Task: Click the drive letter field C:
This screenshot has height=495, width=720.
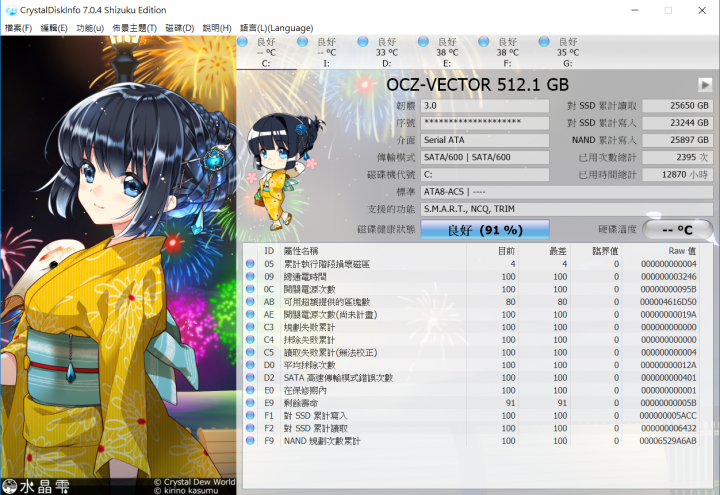Action: tap(485, 174)
